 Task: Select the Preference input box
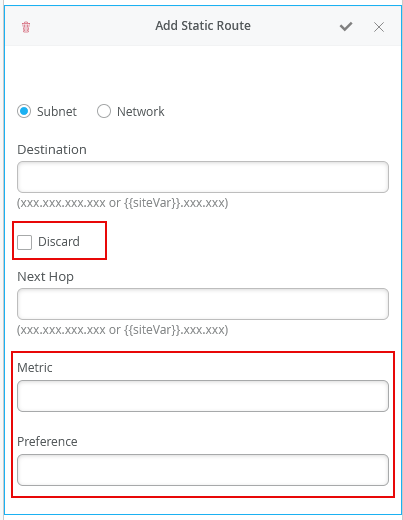(203, 470)
